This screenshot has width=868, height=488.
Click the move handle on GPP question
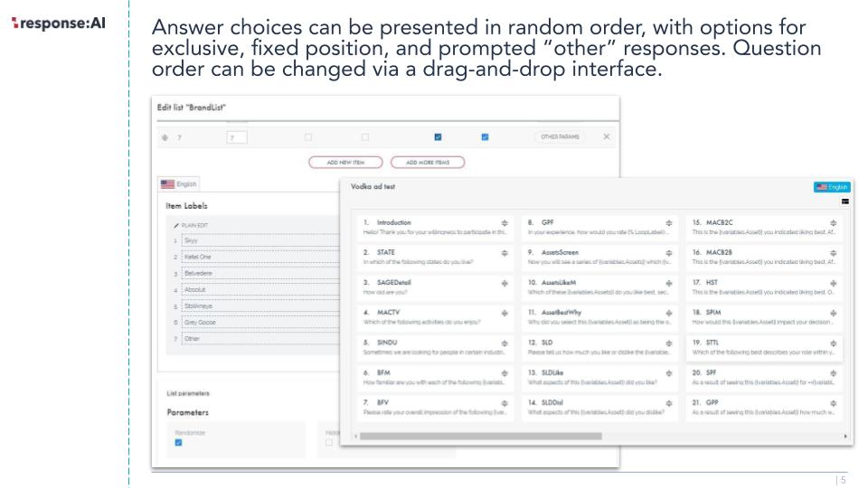pos(833,403)
